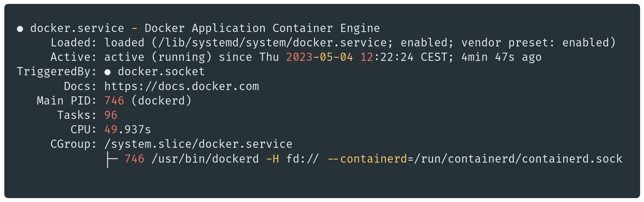The width and height of the screenshot is (644, 202).
Task: Open the https://docs.docker.com link
Action: [181, 86]
